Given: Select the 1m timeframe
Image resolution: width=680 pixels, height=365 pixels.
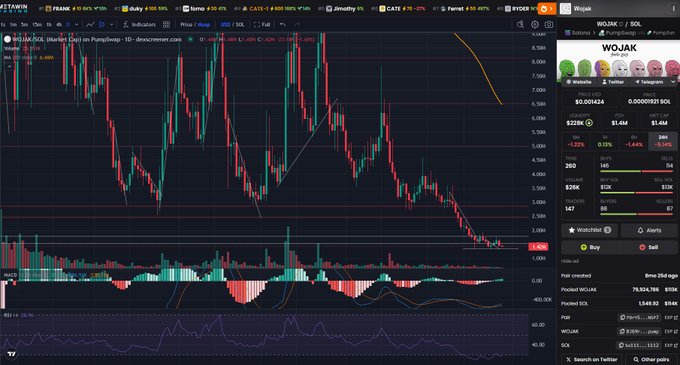Looking at the screenshot, I should 13,25.
